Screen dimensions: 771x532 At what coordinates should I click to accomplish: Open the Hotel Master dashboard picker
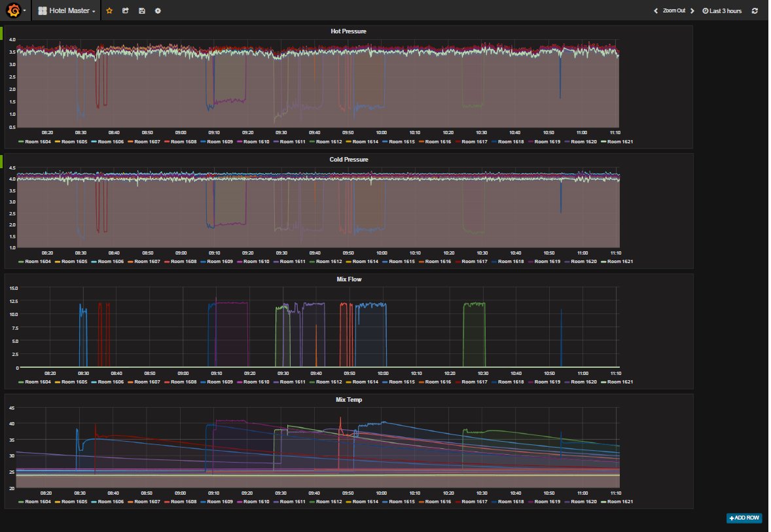[66, 11]
